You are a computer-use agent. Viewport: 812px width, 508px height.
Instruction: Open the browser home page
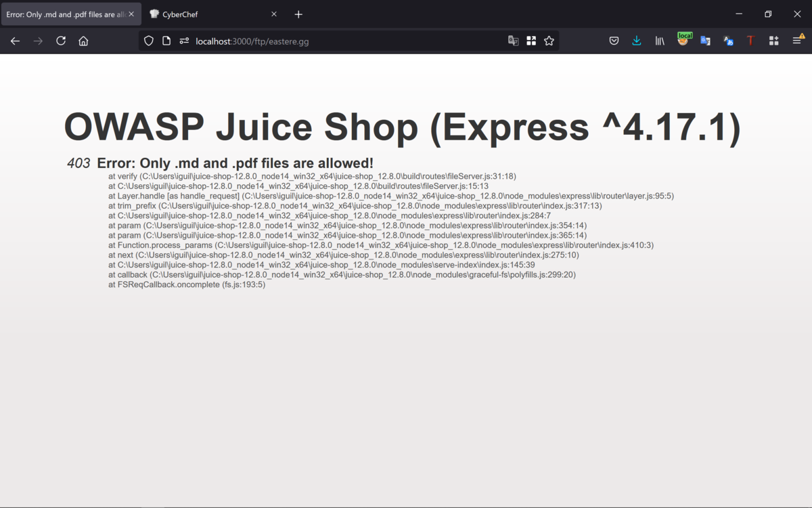[83, 41]
